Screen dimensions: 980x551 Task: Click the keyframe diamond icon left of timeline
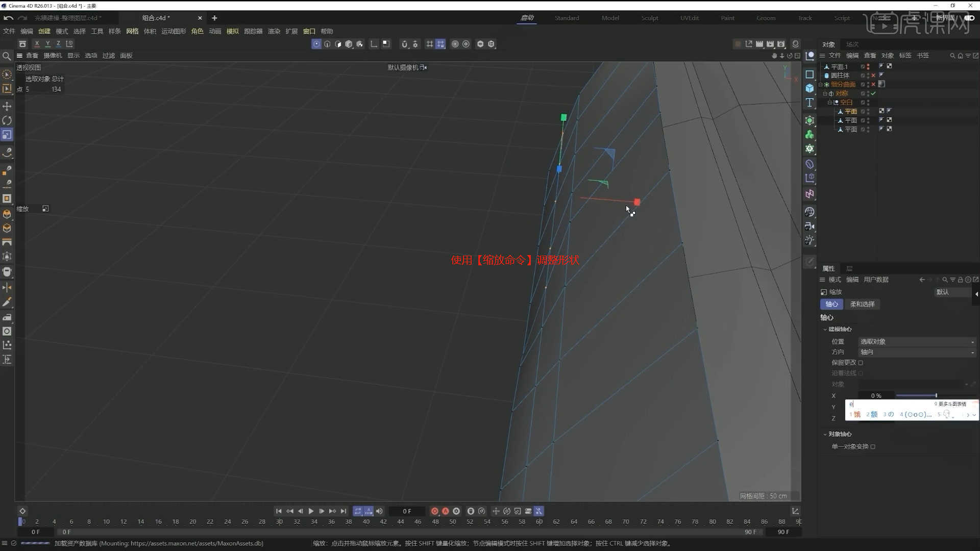pyautogui.click(x=22, y=511)
